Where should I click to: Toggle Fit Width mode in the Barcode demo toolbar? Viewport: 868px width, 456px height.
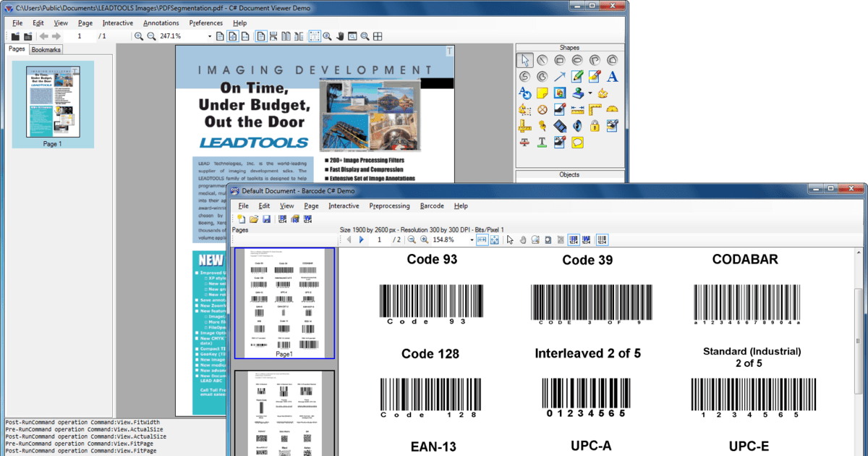(x=481, y=240)
